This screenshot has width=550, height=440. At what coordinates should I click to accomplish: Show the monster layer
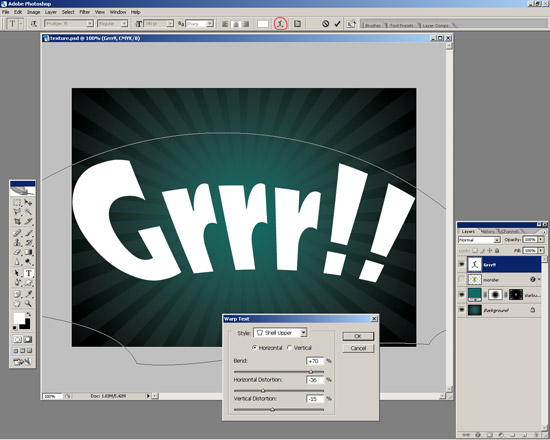462,280
